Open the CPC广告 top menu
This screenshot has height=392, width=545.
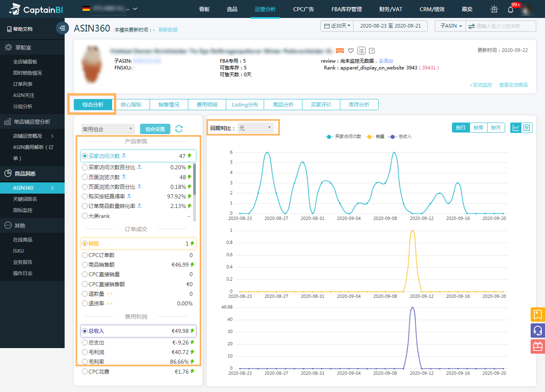(304, 9)
